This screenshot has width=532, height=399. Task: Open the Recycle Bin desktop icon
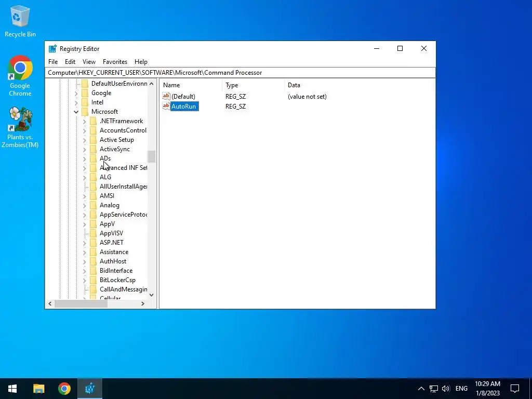tap(20, 21)
